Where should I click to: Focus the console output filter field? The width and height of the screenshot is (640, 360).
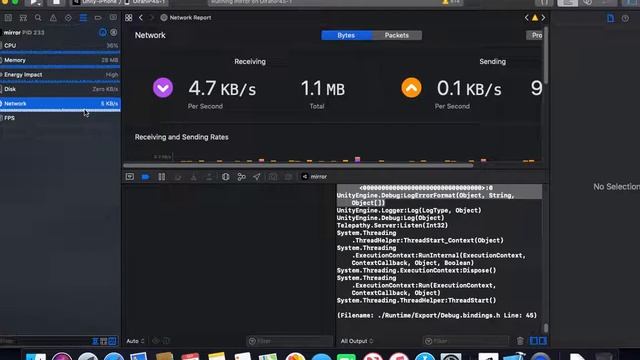[x=466, y=341]
